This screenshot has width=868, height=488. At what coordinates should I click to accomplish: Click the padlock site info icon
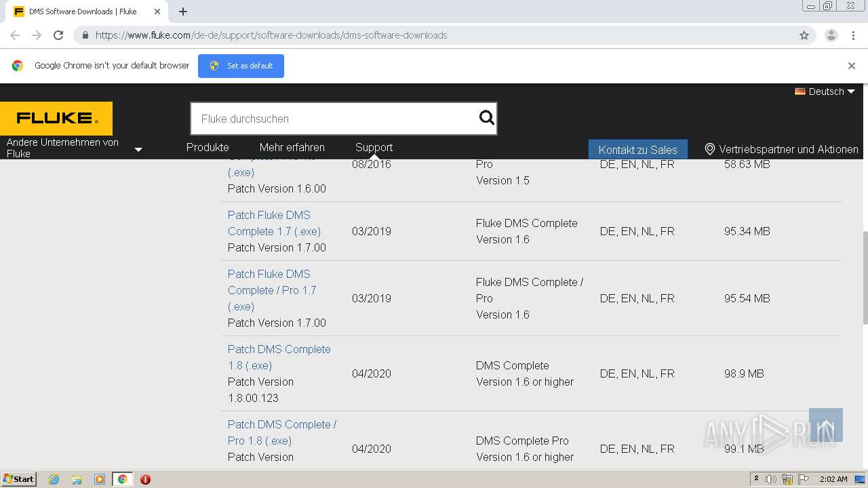tap(85, 35)
